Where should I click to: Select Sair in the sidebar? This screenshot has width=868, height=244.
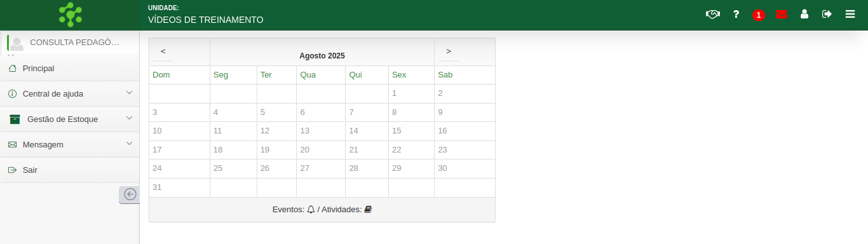tap(70, 170)
